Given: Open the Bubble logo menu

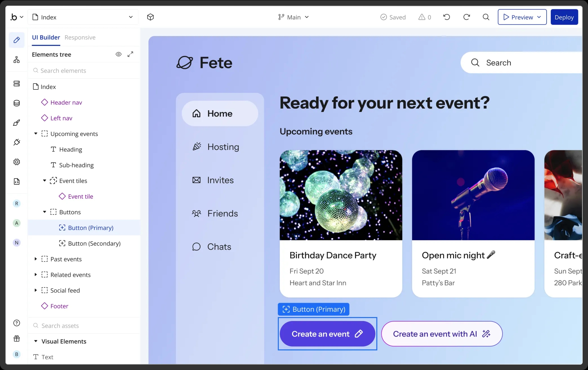Looking at the screenshot, I should 17,17.
